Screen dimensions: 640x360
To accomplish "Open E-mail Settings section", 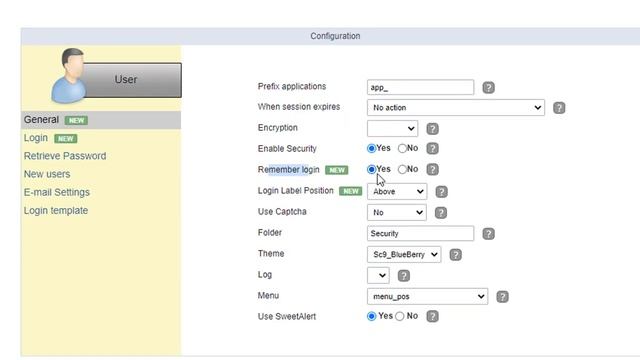I will [57, 192].
